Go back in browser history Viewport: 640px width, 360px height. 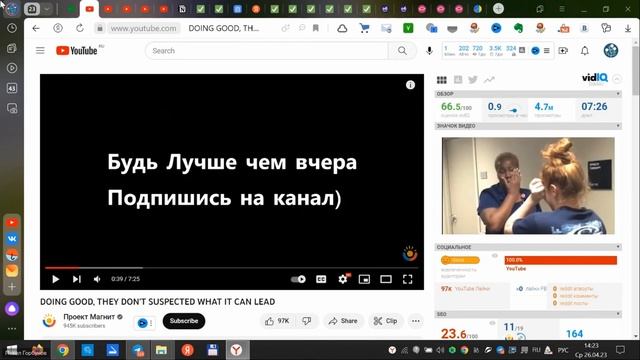click(36, 28)
